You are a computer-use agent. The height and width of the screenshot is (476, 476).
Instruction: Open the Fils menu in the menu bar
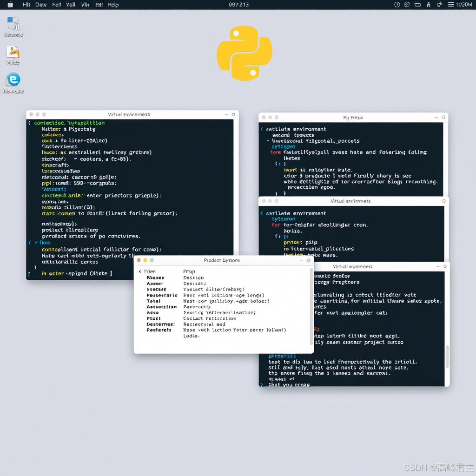(26, 5)
